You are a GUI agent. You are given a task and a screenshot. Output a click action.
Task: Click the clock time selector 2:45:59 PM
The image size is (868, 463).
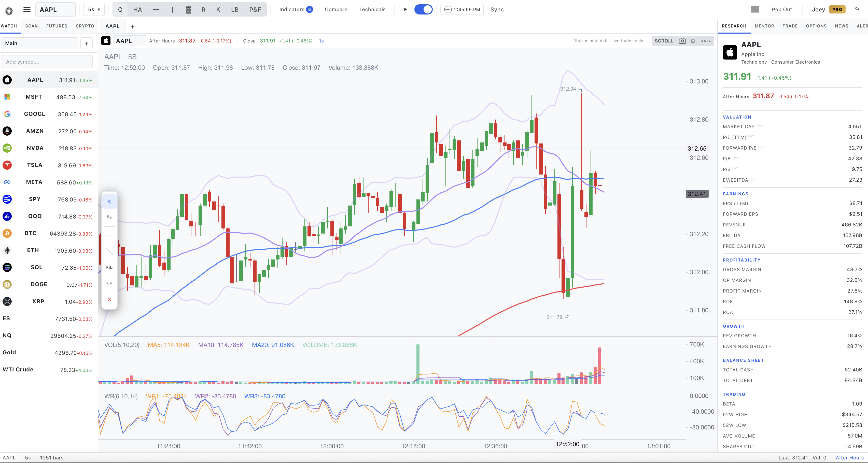[x=462, y=9]
